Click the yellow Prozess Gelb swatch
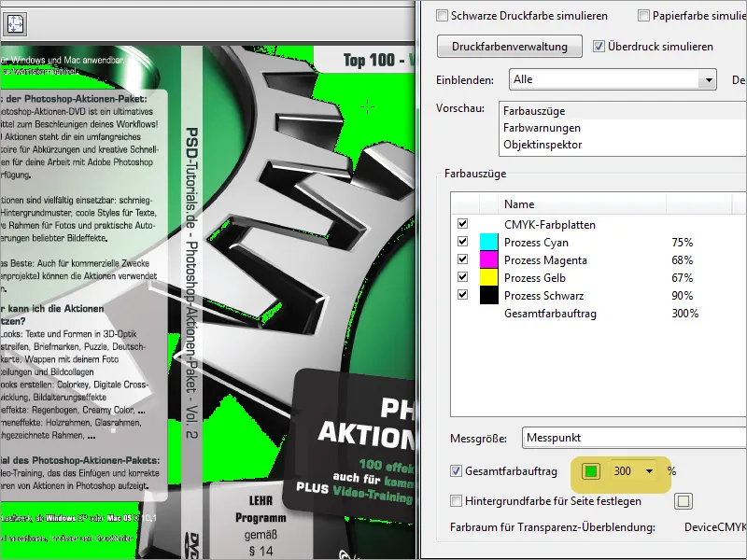The width and height of the screenshot is (747, 560). click(x=488, y=277)
